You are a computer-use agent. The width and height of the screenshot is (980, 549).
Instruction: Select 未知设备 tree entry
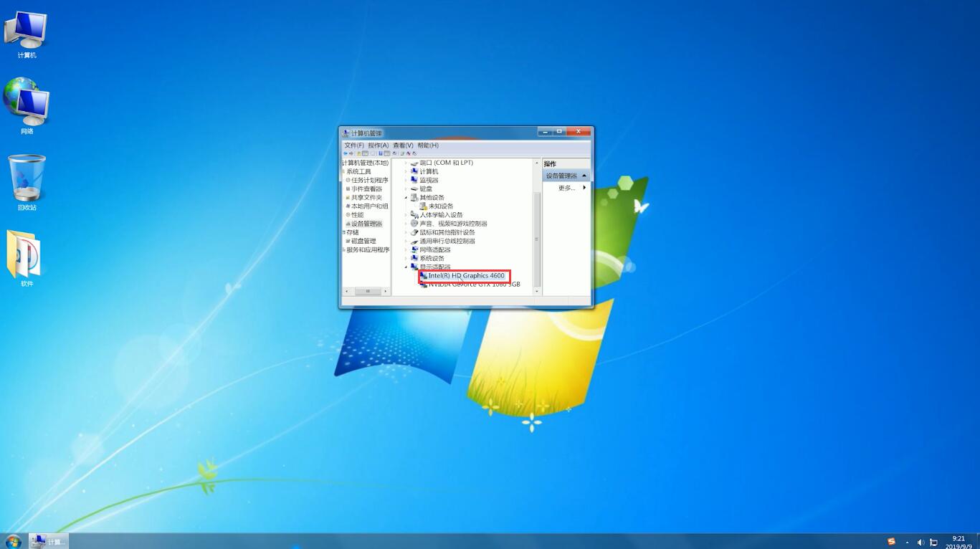coord(441,206)
